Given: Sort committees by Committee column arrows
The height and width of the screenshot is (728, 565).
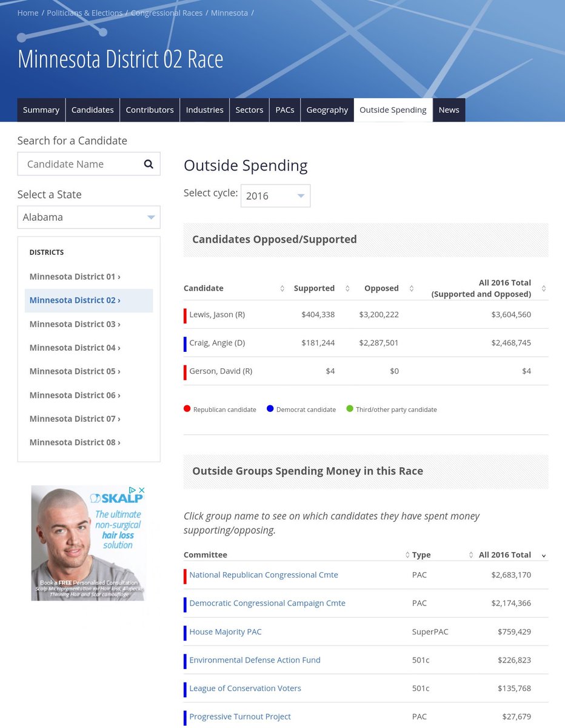Looking at the screenshot, I should (x=407, y=555).
